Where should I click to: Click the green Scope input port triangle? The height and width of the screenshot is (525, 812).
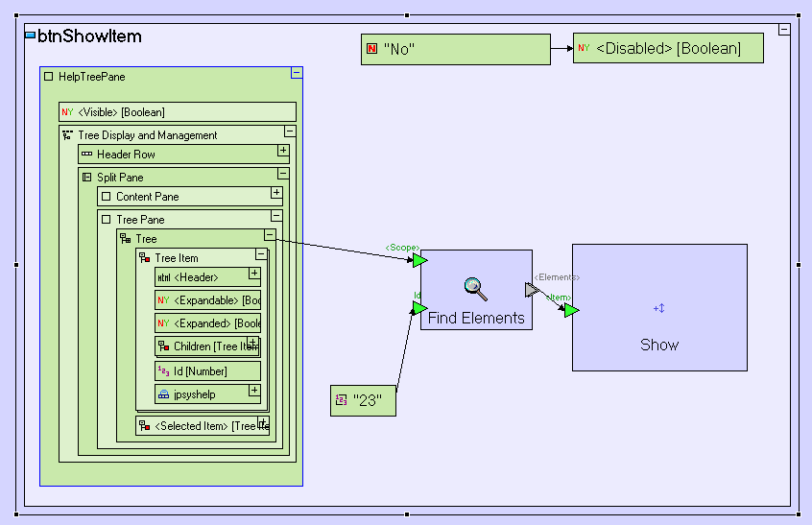pos(419,260)
